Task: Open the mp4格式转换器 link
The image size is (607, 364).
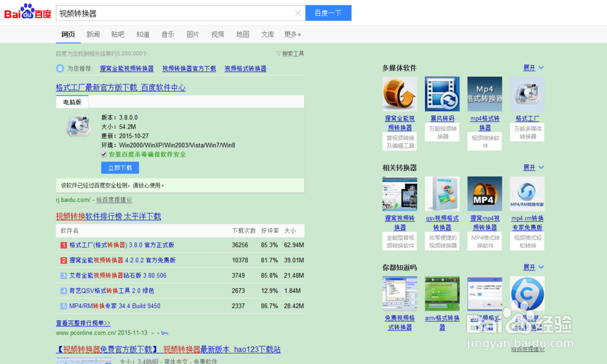Action: 484,123
